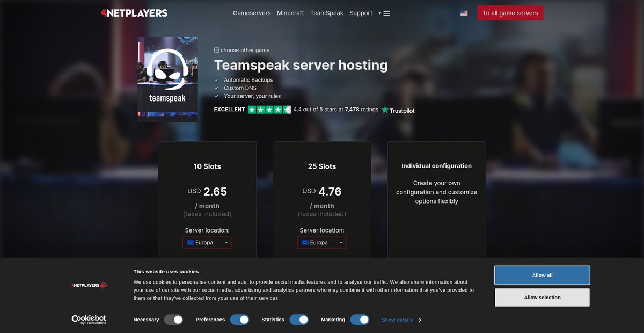This screenshot has width=644, height=333.
Task: Click the Allow selection button
Action: click(x=542, y=297)
